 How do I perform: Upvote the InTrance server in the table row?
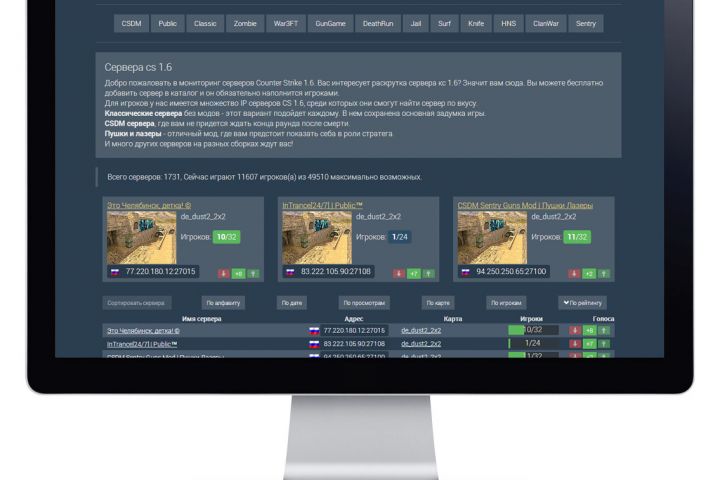pyautogui.click(x=604, y=344)
